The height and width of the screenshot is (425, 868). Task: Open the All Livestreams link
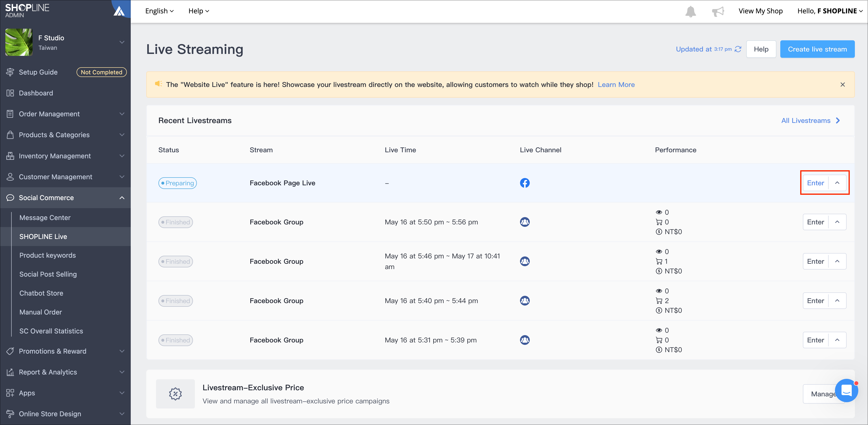click(811, 120)
